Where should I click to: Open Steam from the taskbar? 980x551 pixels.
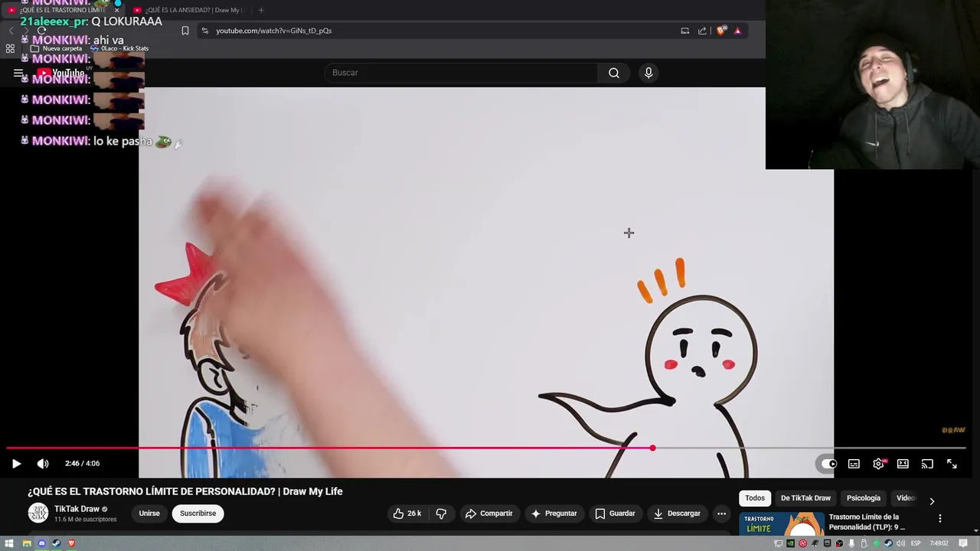[x=56, y=543]
